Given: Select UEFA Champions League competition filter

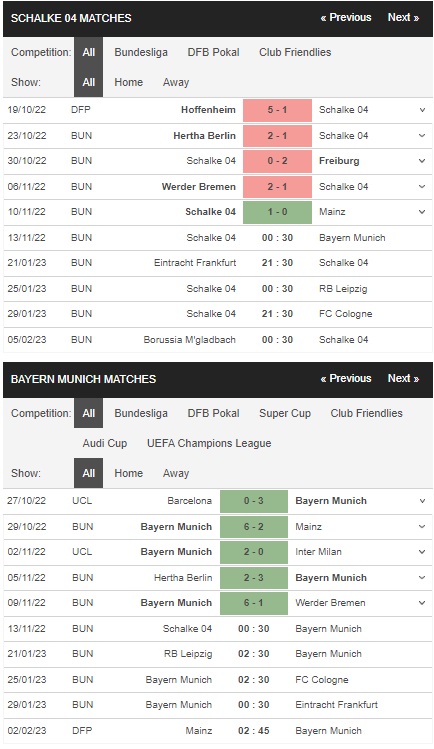Looking at the screenshot, I should pos(209,443).
